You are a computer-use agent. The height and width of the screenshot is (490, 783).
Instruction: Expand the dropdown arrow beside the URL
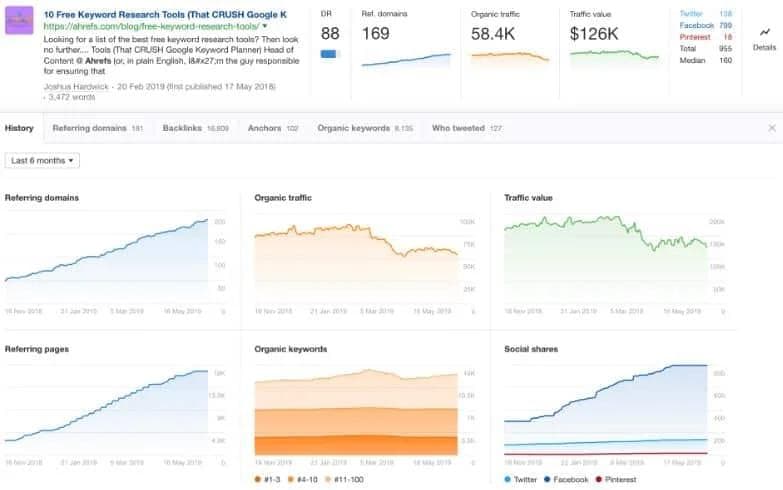coord(263,25)
